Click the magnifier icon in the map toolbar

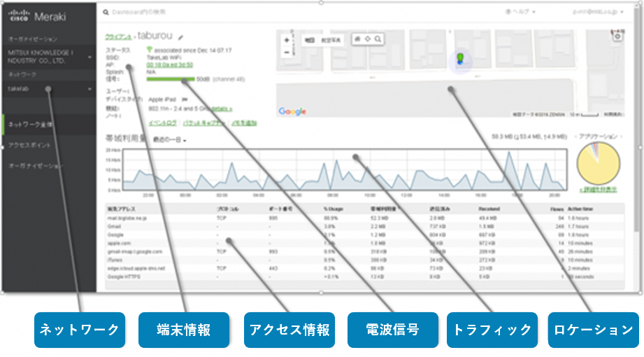point(378,39)
